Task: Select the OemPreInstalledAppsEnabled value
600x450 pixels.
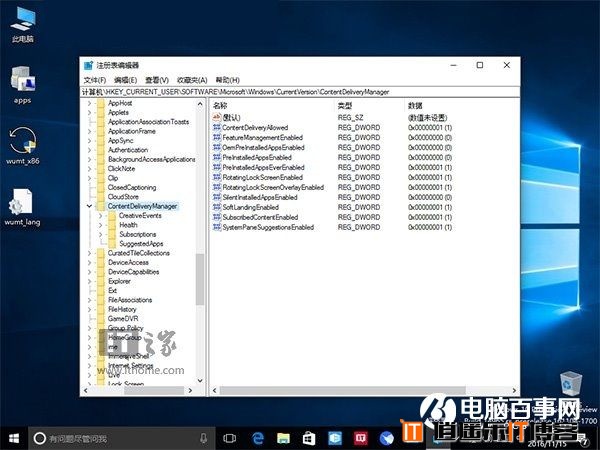Action: pos(263,147)
